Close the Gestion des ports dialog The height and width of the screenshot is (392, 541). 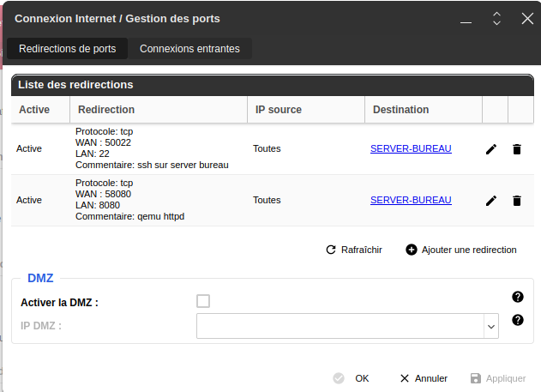coord(527,19)
